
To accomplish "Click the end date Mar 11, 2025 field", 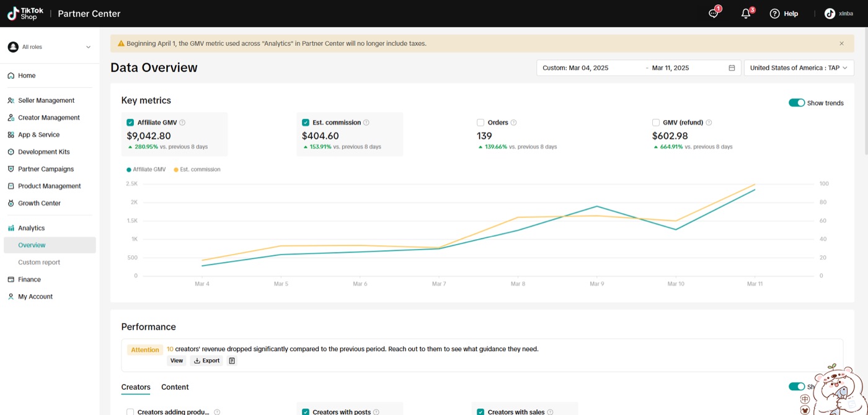I will 671,68.
